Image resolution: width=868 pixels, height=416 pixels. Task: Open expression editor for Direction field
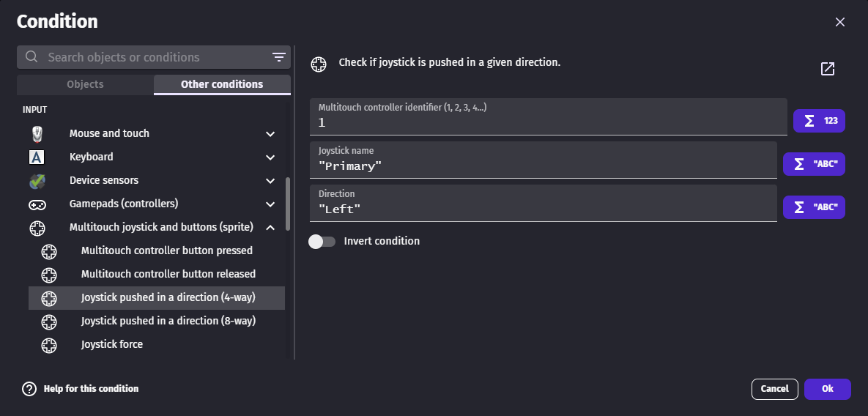pos(814,207)
